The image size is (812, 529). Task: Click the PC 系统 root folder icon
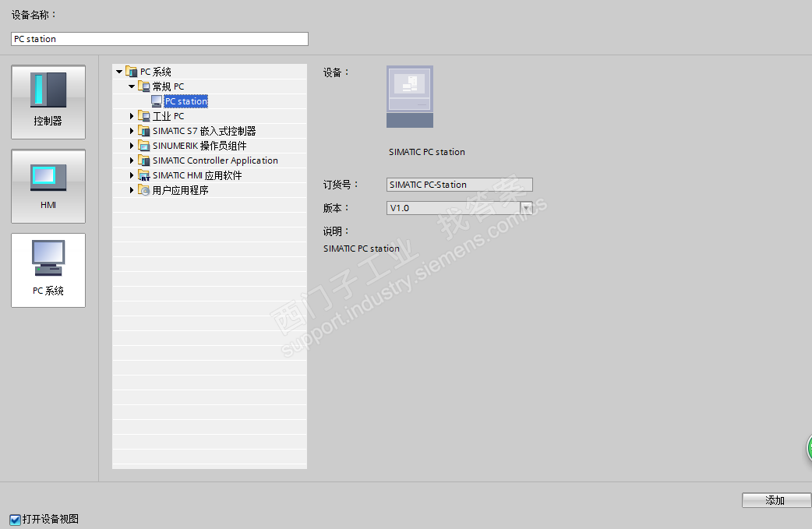(x=132, y=72)
